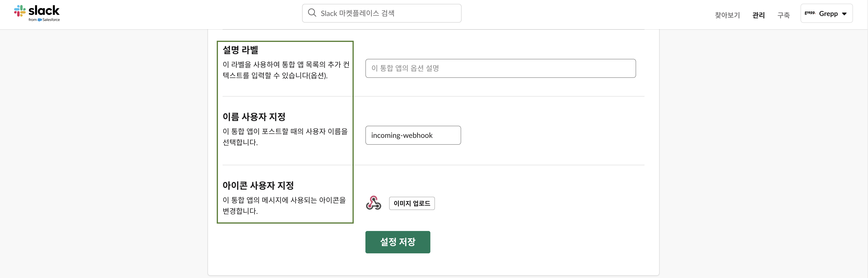Open the 찾아보기 menu item

click(x=727, y=15)
